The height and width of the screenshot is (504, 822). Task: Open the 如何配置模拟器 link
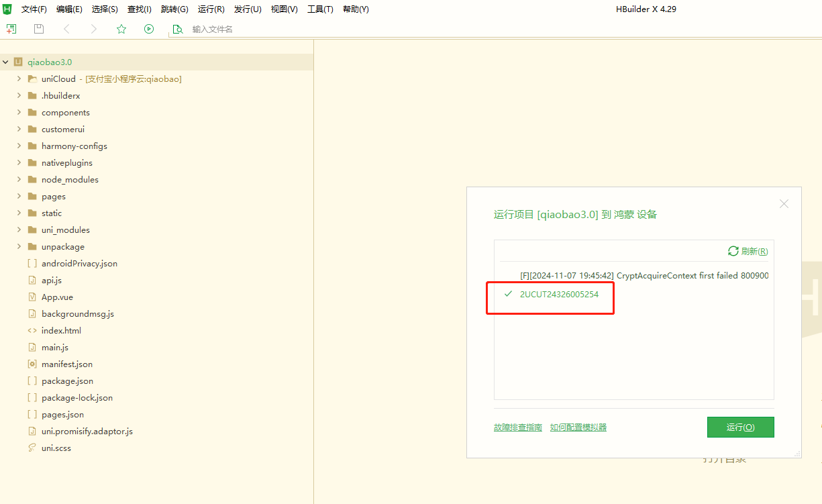(x=578, y=427)
